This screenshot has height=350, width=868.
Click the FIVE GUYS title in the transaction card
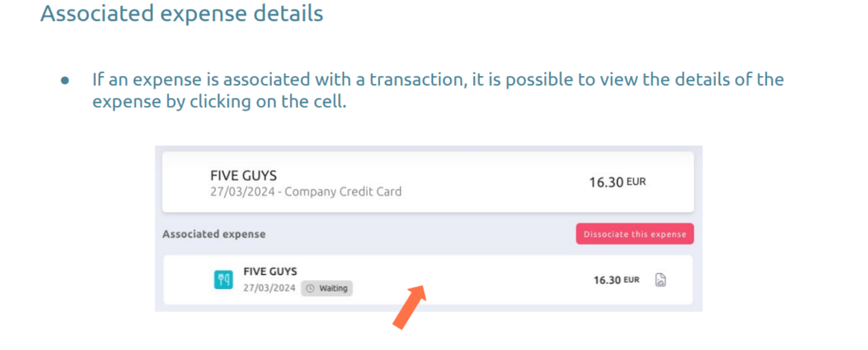(243, 175)
